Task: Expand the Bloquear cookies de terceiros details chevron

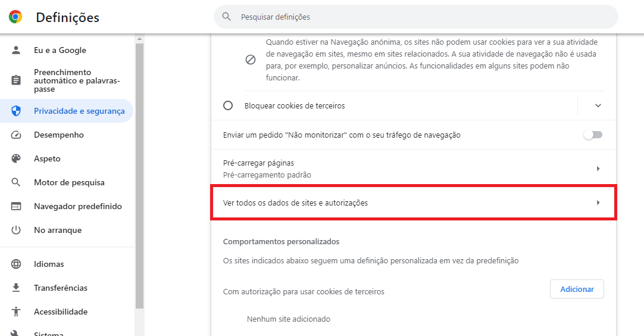Action: pyautogui.click(x=598, y=105)
